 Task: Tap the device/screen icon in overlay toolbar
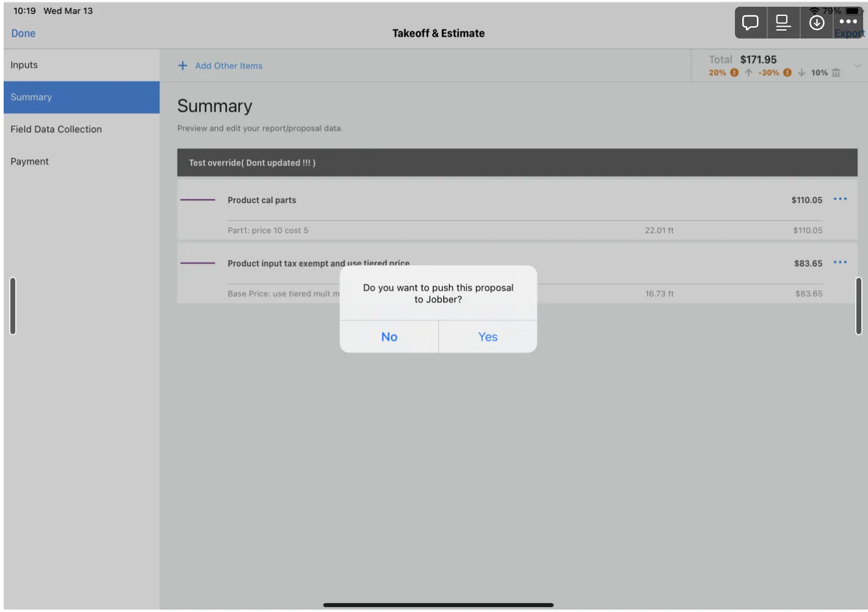tap(783, 23)
